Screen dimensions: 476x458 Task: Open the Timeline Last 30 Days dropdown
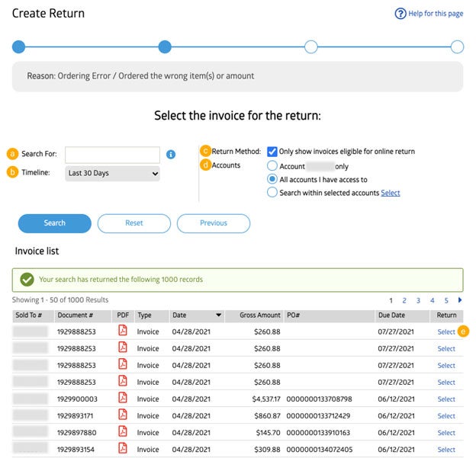[112, 173]
